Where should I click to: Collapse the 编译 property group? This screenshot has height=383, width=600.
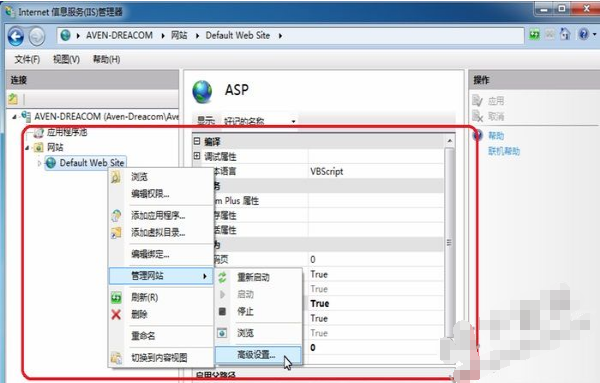197,141
